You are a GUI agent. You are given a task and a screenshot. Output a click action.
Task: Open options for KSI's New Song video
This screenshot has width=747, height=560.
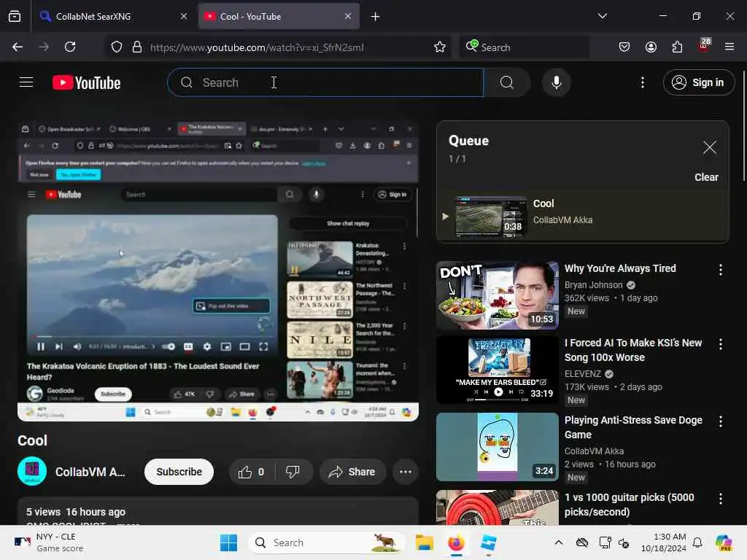[720, 344]
